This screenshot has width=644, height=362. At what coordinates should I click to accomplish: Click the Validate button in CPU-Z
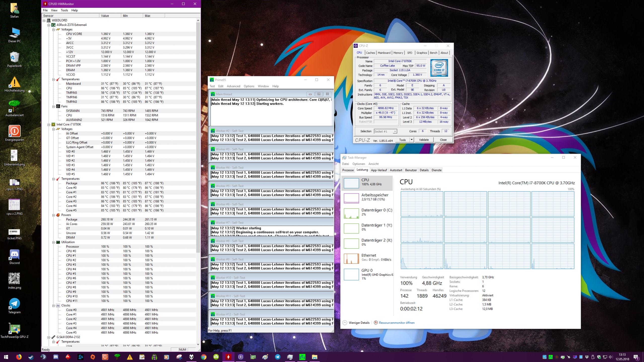tap(424, 140)
